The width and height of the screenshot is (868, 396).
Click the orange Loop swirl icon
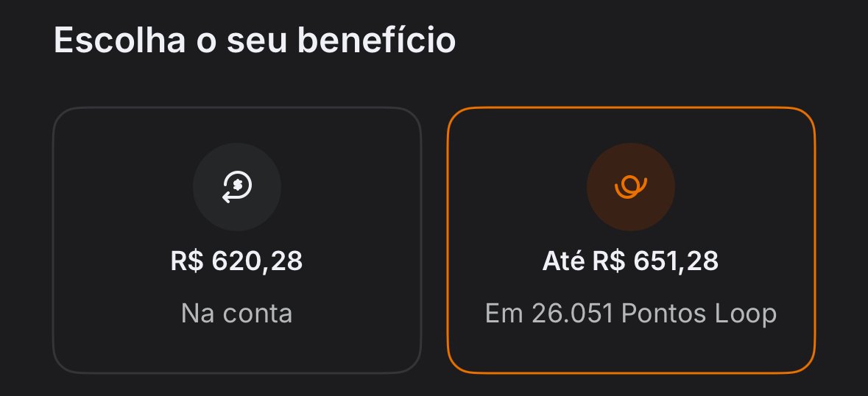(x=631, y=186)
